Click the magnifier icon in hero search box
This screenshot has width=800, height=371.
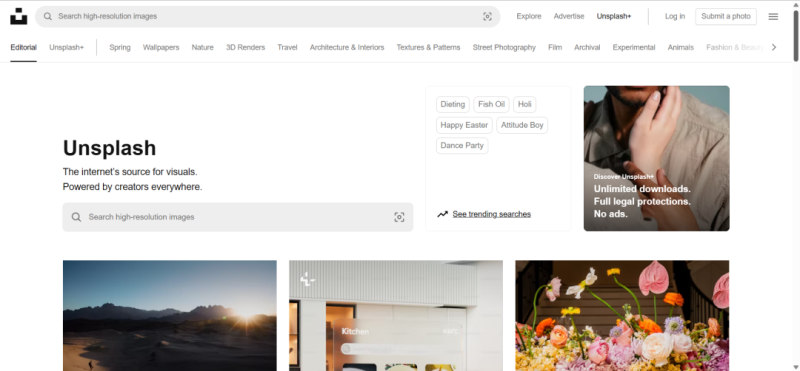[76, 217]
